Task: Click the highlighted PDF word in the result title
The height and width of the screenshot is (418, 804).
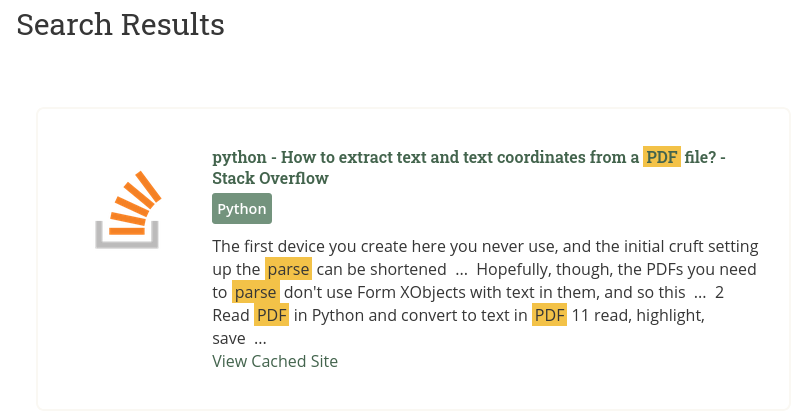Action: (661, 157)
